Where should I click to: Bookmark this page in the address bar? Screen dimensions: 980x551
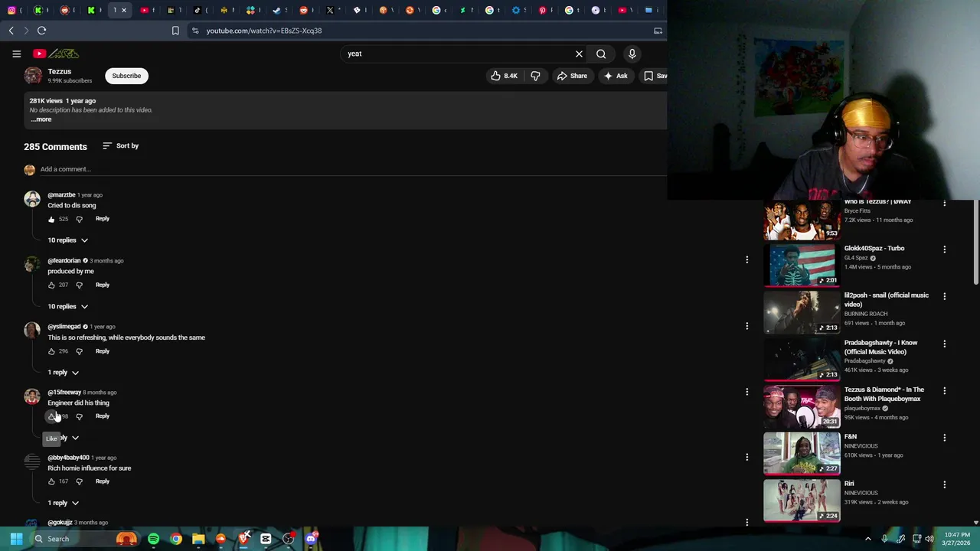click(x=175, y=31)
